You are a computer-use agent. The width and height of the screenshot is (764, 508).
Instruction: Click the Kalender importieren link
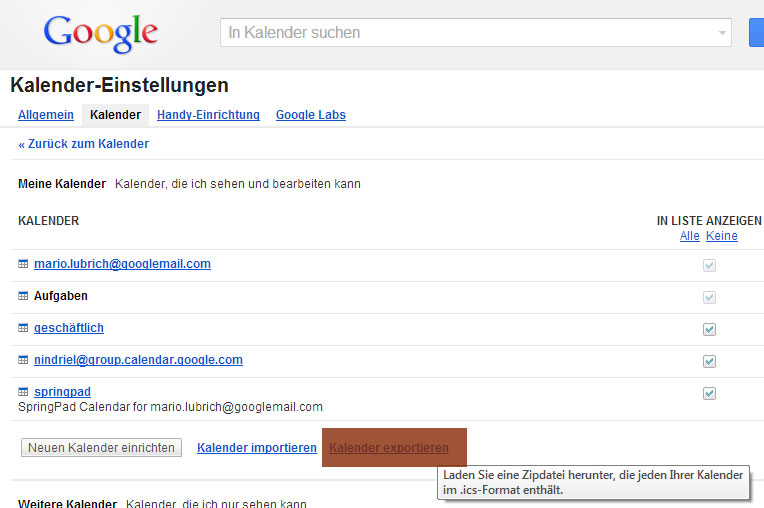coord(257,448)
